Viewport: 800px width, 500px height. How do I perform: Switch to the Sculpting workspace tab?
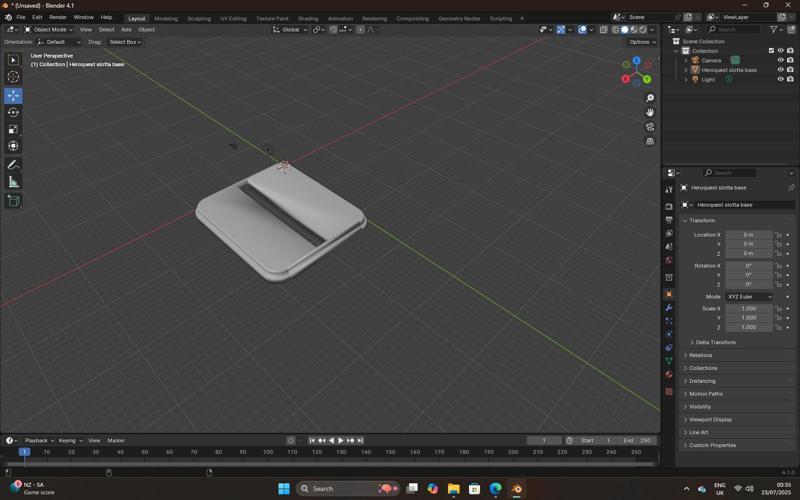coord(199,18)
